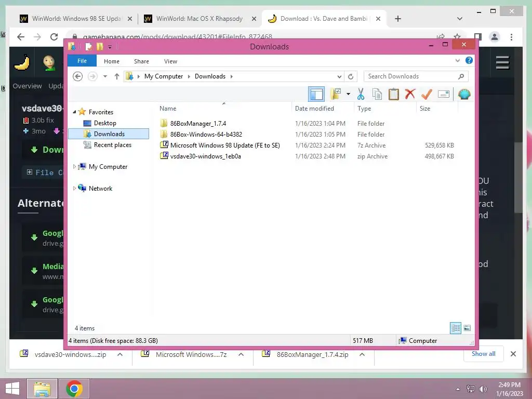This screenshot has height=399, width=532.
Task: Select Microsoft Windows 98 Update 7z file
Action: click(x=225, y=145)
